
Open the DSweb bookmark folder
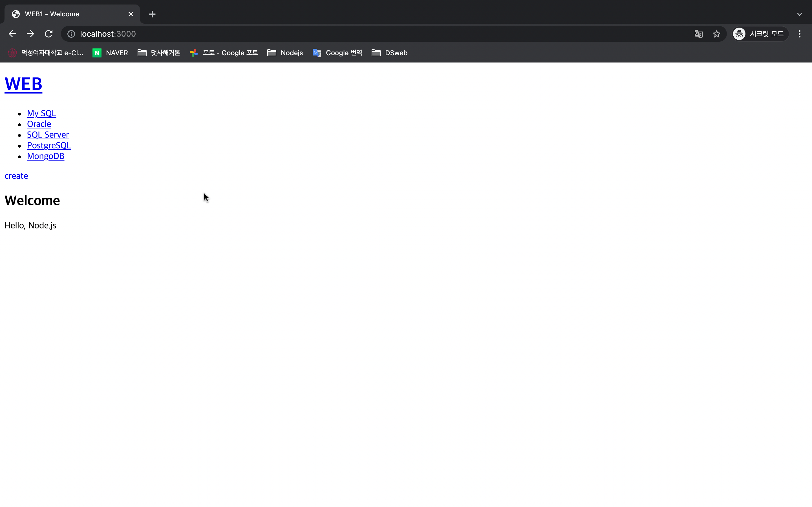pos(390,53)
